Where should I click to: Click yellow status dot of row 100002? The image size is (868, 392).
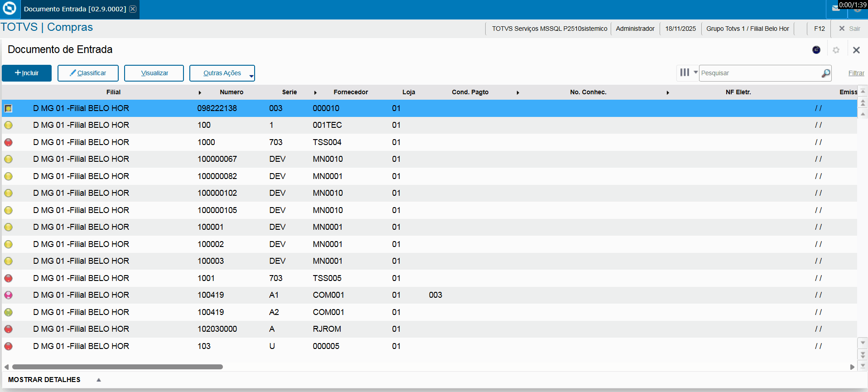[x=9, y=244]
